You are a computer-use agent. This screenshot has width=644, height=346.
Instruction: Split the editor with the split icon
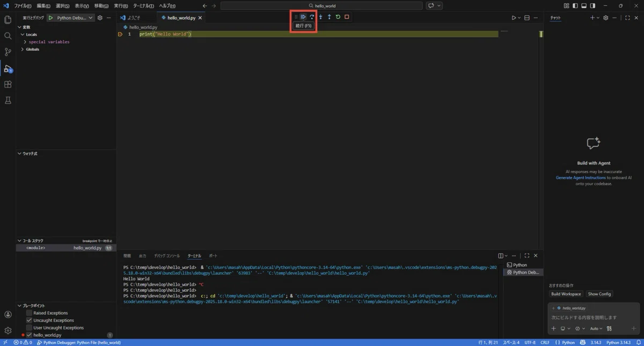(x=527, y=18)
